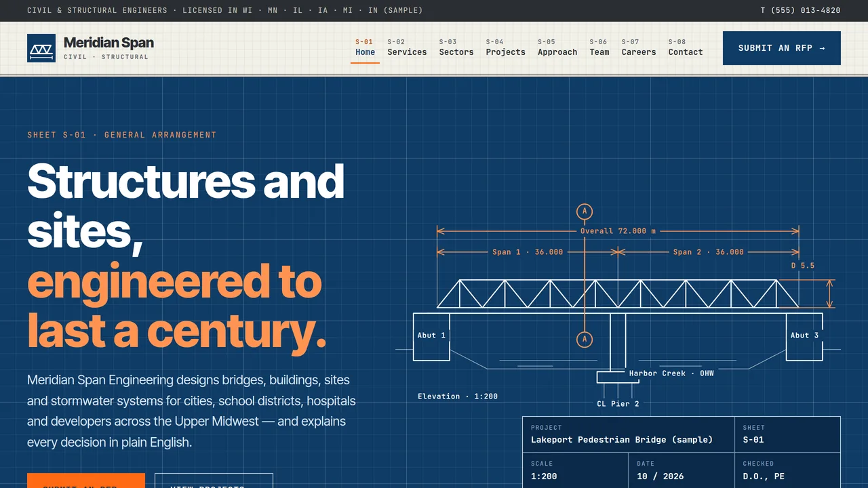
Task: Click the Lakeport Pedestrian Bridge (sample) project name
Action: point(622,440)
